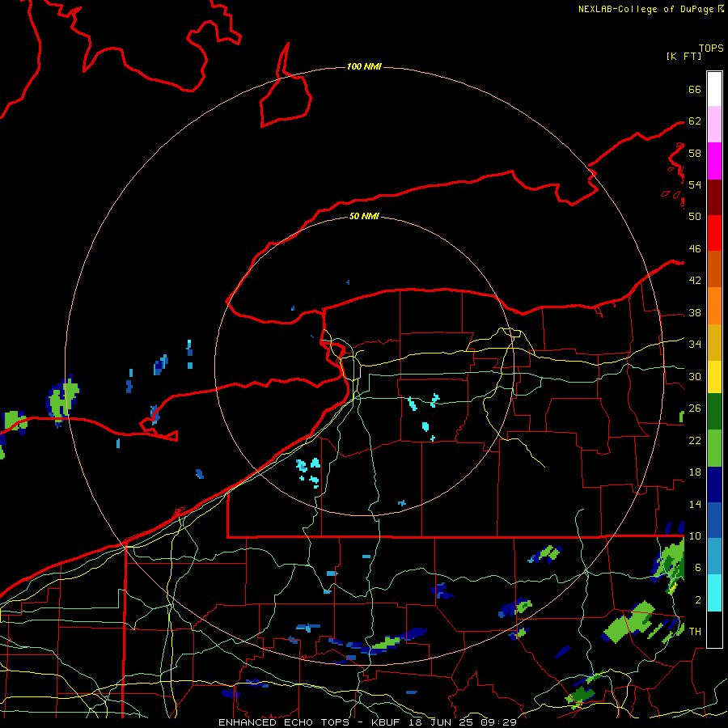Select the dark green legend swatch
The image size is (728, 728).
714,412
